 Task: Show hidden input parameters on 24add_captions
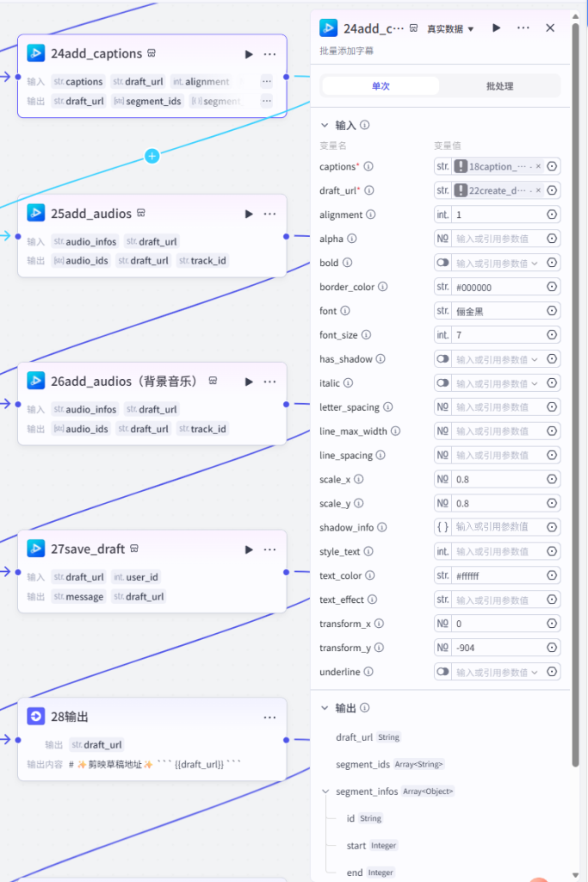pyautogui.click(x=267, y=82)
